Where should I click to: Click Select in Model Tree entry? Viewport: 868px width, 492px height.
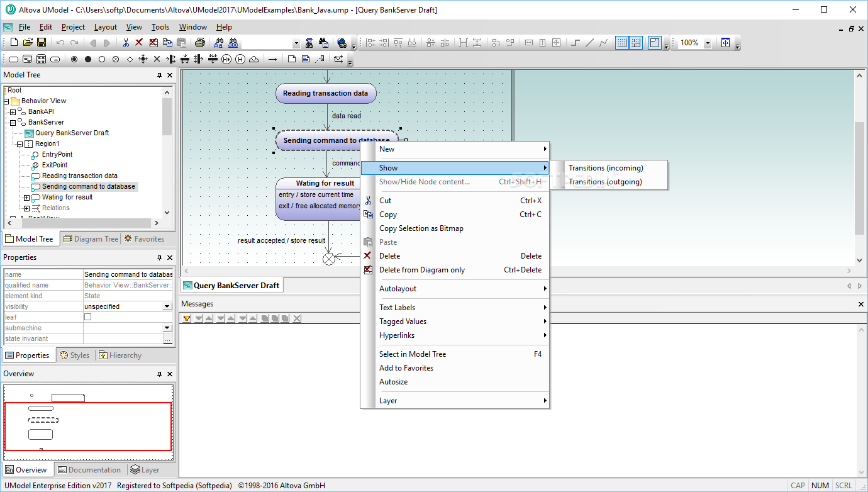click(455, 354)
